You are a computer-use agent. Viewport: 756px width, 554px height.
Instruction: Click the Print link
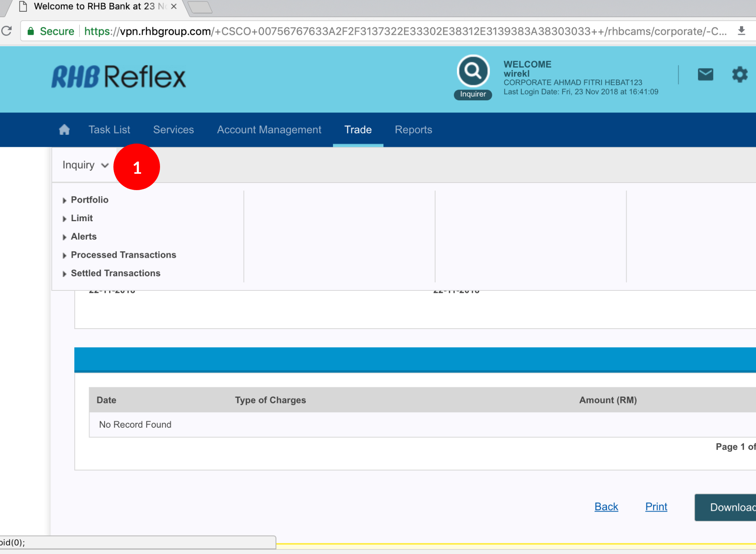[x=656, y=507]
